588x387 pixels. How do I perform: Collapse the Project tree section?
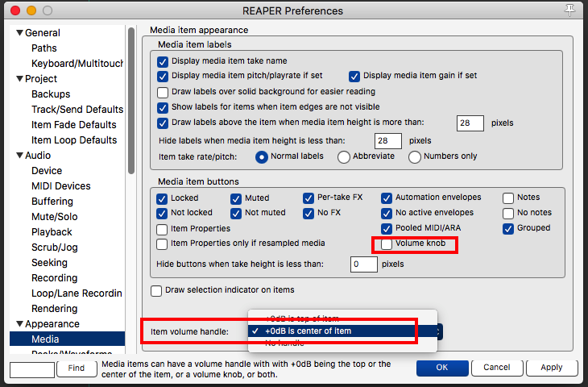tap(20, 78)
